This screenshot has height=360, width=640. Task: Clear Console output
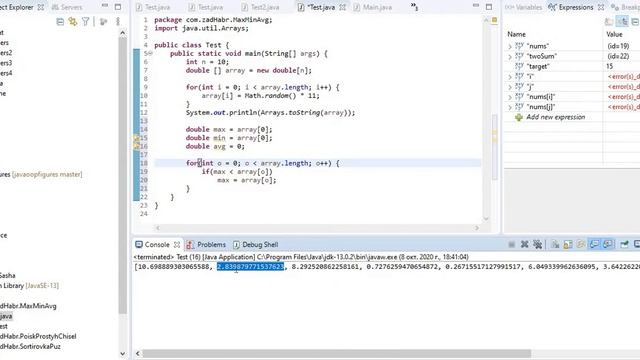click(555, 244)
